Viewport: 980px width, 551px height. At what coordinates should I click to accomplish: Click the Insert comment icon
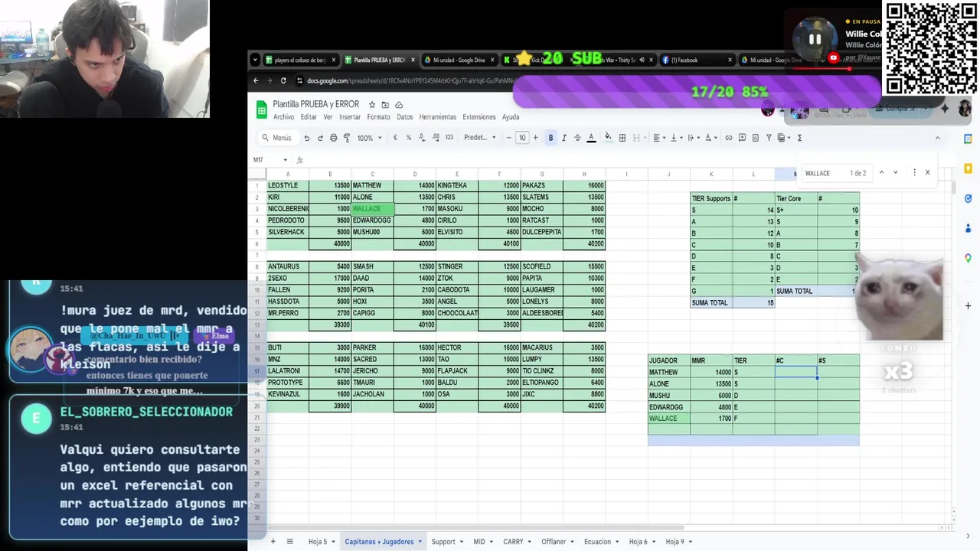[742, 138]
